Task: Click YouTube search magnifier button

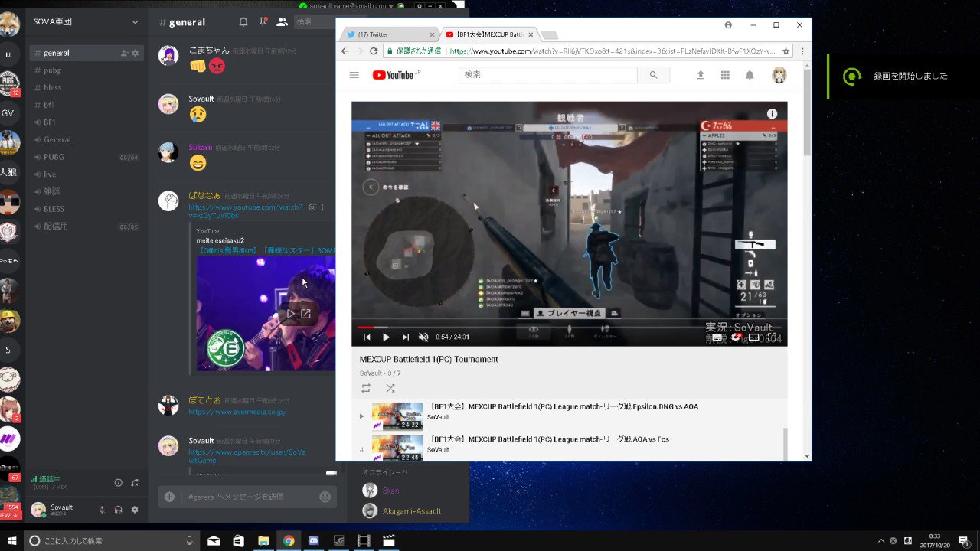Action: click(653, 75)
